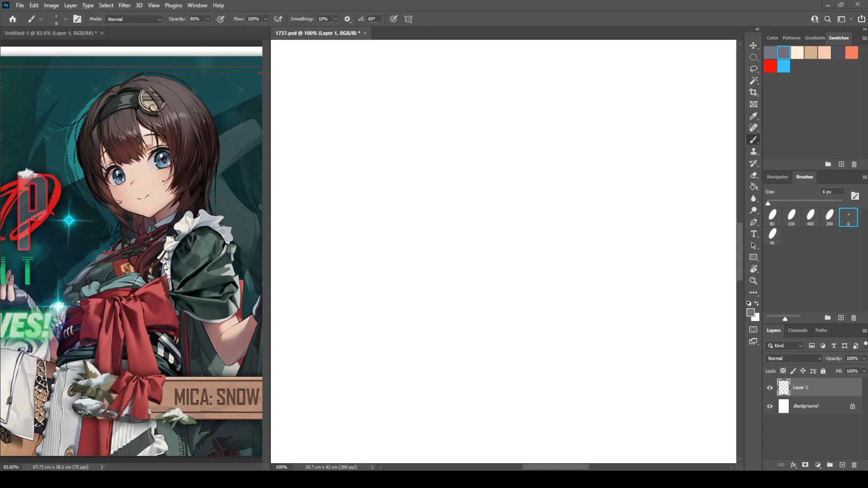Select the Rotate View tool
The image size is (868, 488).
tap(753, 269)
